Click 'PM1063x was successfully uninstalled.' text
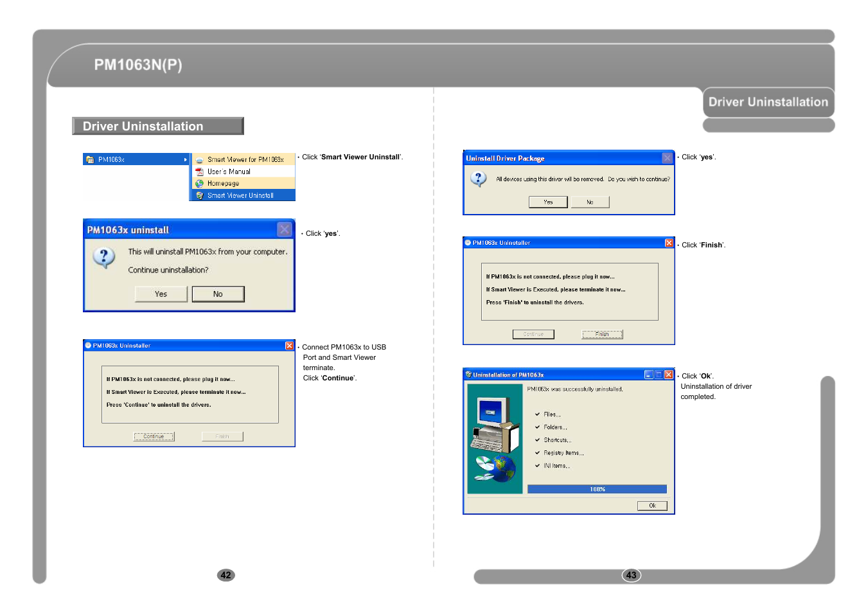Image resolution: width=868 pixels, height=613 pixels. 575,389
